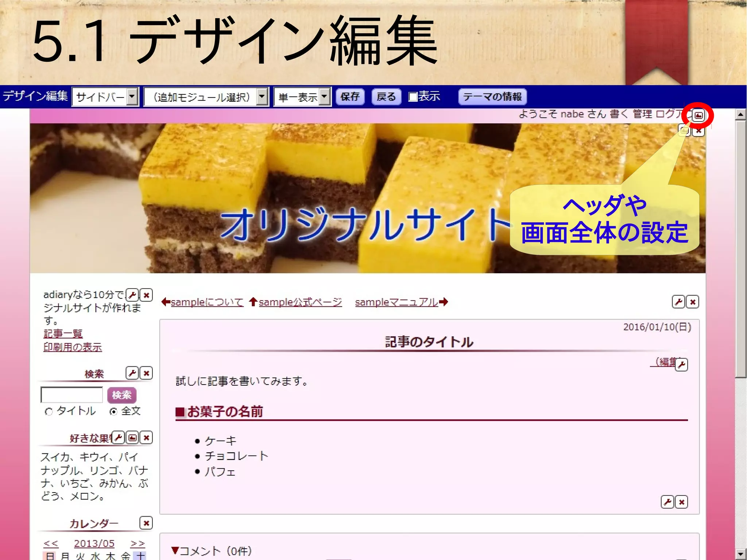Follow the sampleマニュアル link
The image size is (747, 560).
[x=396, y=302]
